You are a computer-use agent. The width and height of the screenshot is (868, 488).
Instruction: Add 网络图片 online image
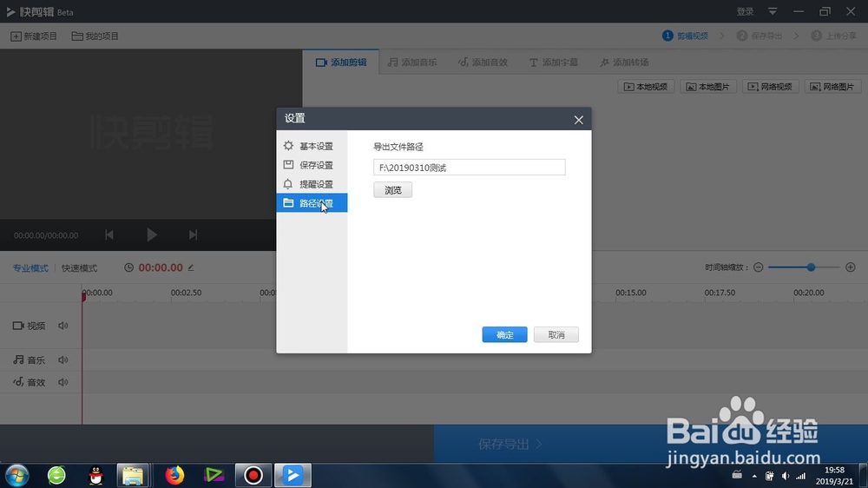[x=832, y=87]
